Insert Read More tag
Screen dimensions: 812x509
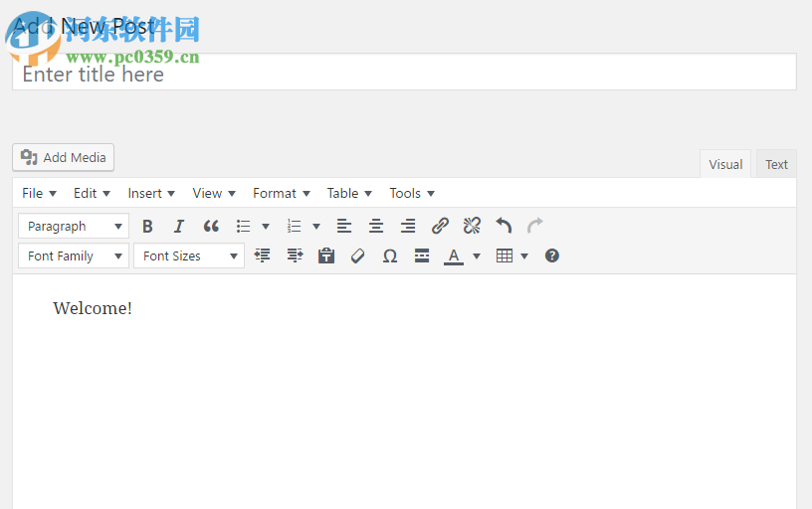(x=422, y=255)
